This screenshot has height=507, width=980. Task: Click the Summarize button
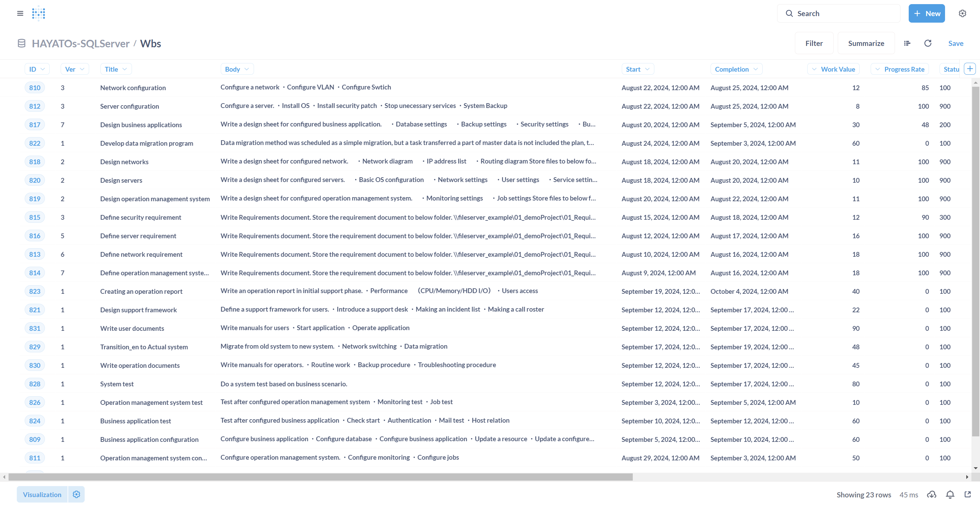coord(866,43)
